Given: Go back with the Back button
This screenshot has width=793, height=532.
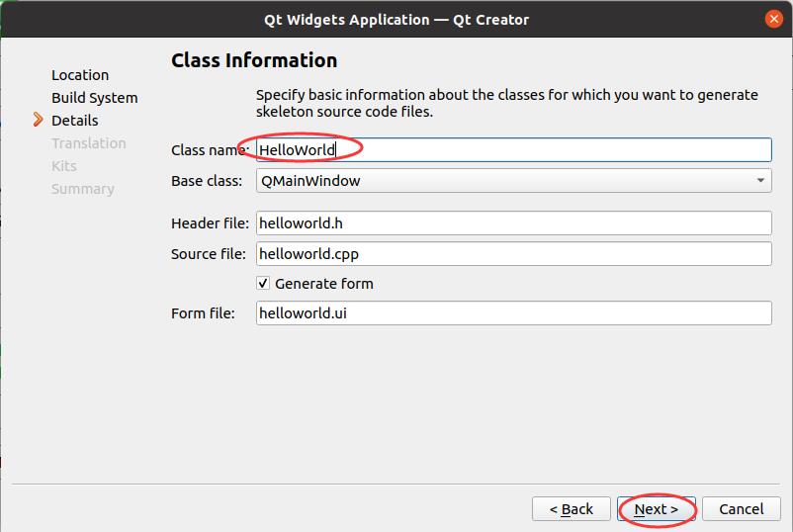Looking at the screenshot, I should [571, 508].
